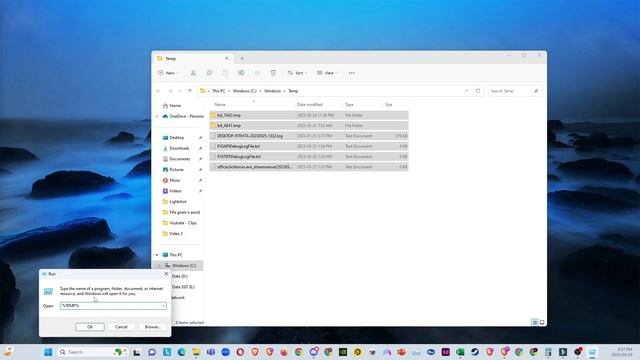
Task: Click the Search Temp field
Action: pos(515,91)
